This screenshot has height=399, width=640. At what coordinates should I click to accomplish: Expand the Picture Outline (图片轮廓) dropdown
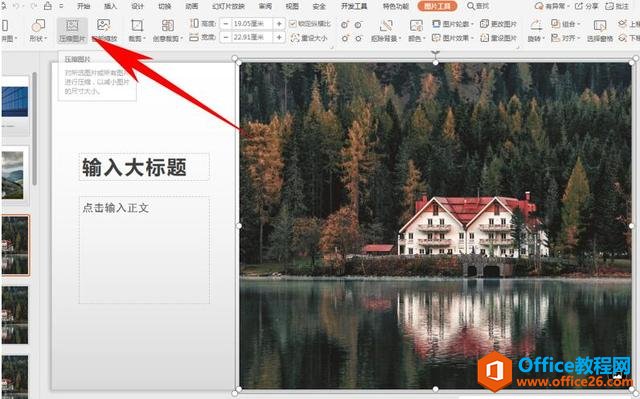[453, 24]
